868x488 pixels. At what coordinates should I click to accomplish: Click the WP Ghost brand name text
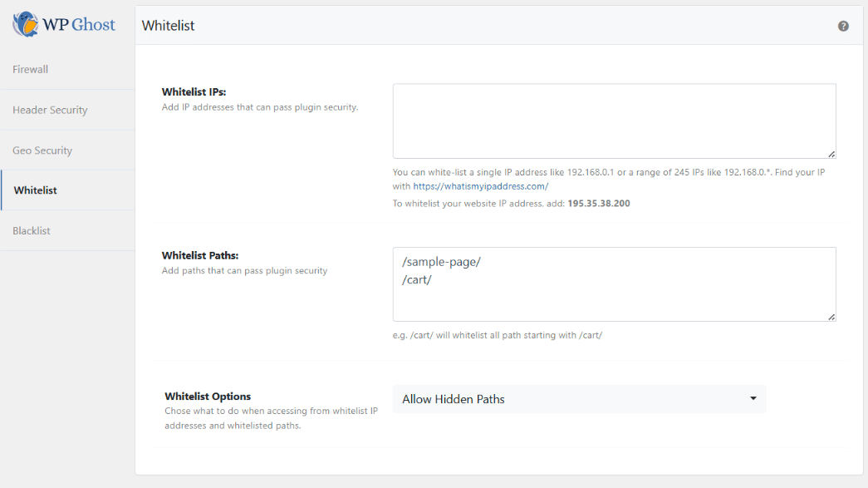click(x=80, y=24)
